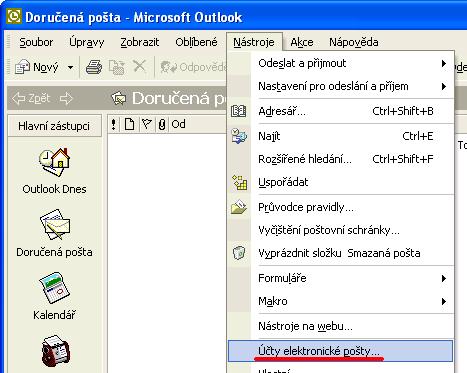Select Rozšířené hledání menu item
Image resolution: width=467 pixels, height=373 pixels.
[341, 159]
